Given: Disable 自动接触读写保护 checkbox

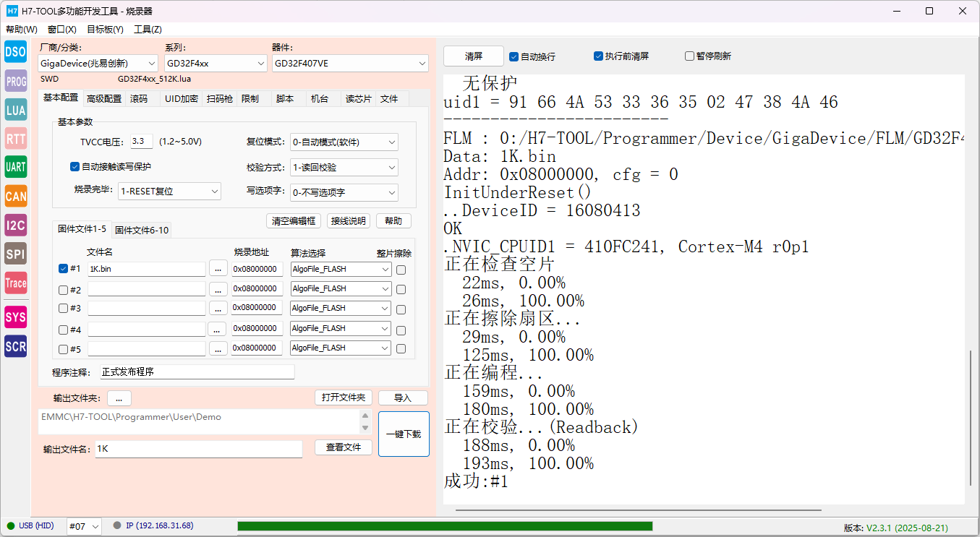Looking at the screenshot, I should tap(74, 167).
